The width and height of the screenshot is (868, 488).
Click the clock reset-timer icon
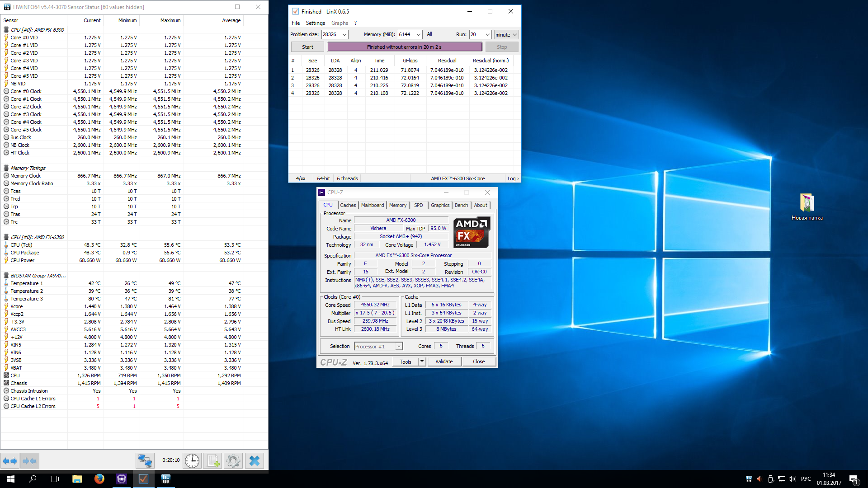pos(192,461)
